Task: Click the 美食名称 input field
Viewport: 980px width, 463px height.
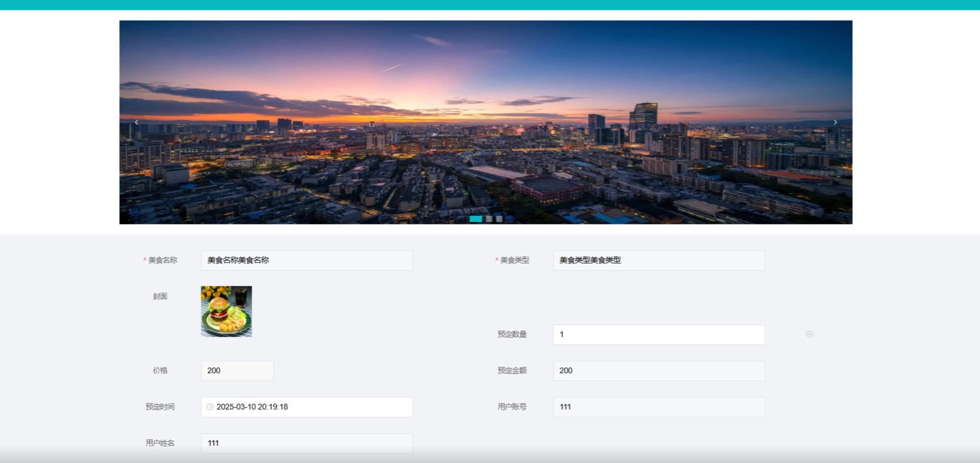Action: [x=306, y=260]
